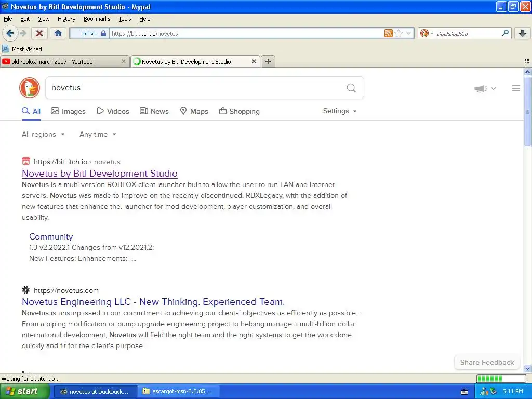Stop page loading with the red X
Image resolution: width=532 pixels, height=399 pixels.
(39, 33)
